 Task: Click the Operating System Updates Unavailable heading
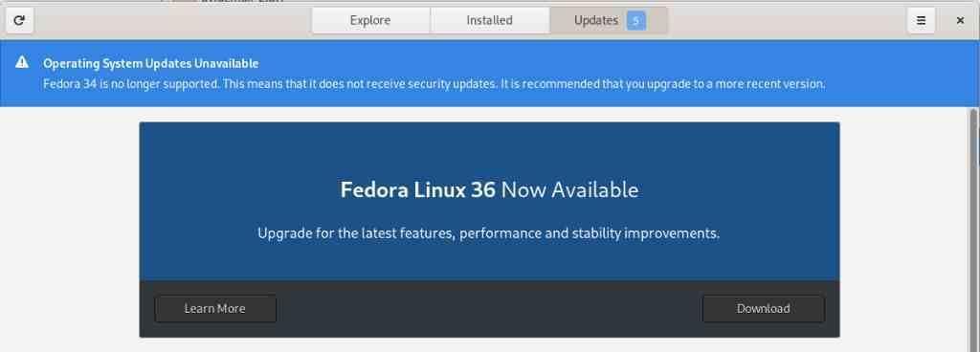pos(150,63)
